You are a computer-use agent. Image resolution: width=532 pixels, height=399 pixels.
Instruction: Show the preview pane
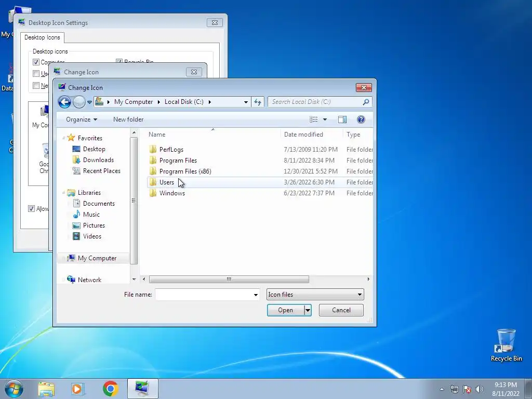(x=342, y=119)
